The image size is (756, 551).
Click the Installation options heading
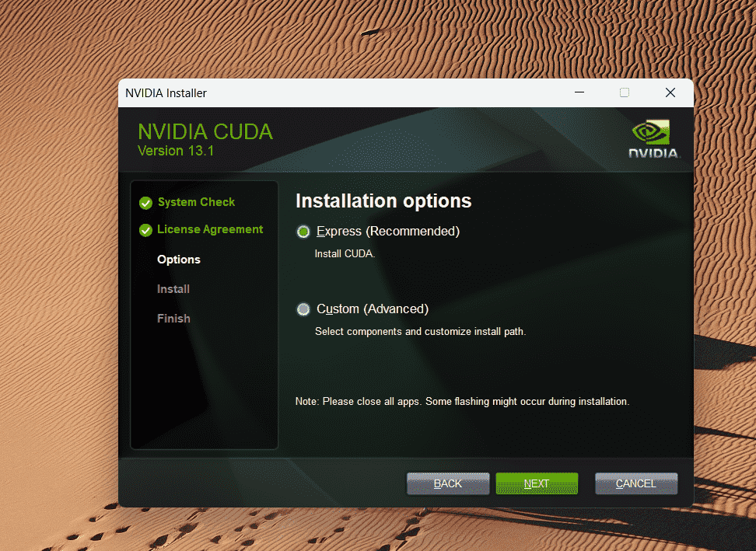click(383, 201)
